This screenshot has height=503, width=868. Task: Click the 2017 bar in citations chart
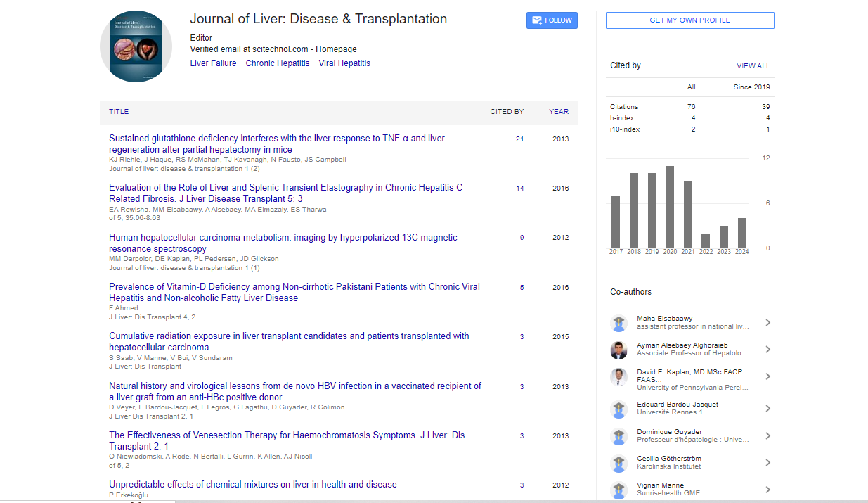click(616, 222)
